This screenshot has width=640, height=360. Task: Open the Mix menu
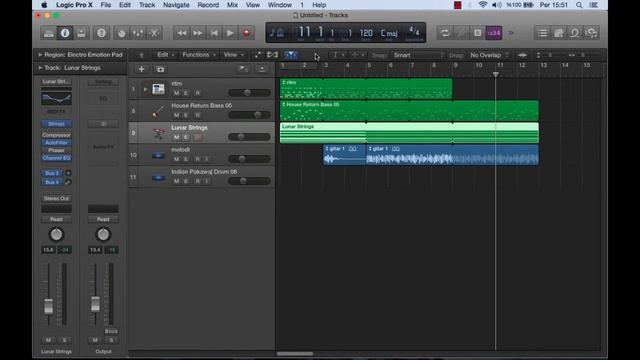coord(232,5)
